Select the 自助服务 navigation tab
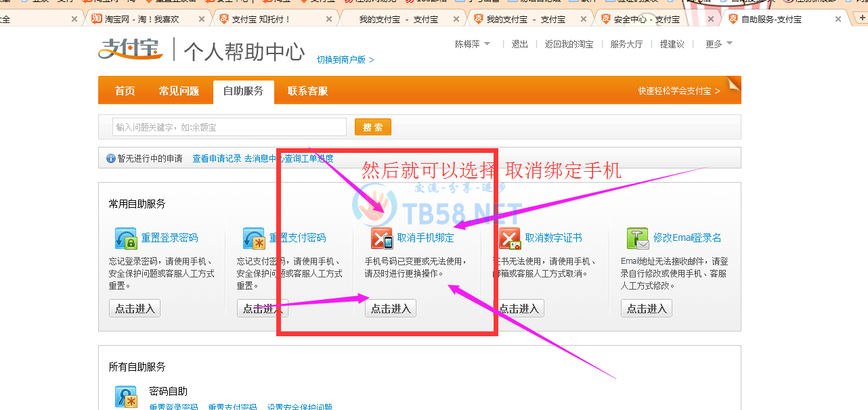This screenshot has height=410, width=868. point(244,91)
